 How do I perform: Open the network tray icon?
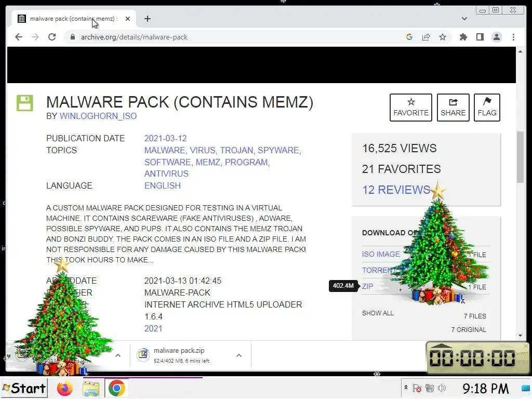pyautogui.click(x=430, y=388)
